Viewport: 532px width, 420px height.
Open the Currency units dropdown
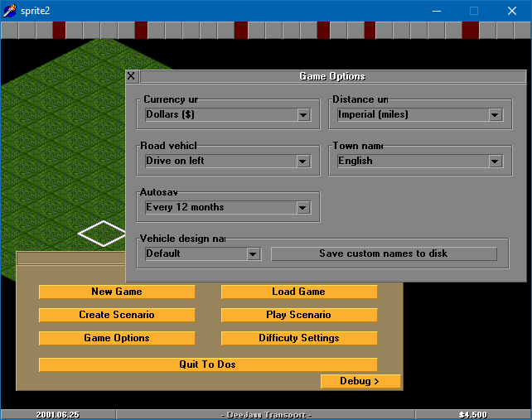click(303, 115)
